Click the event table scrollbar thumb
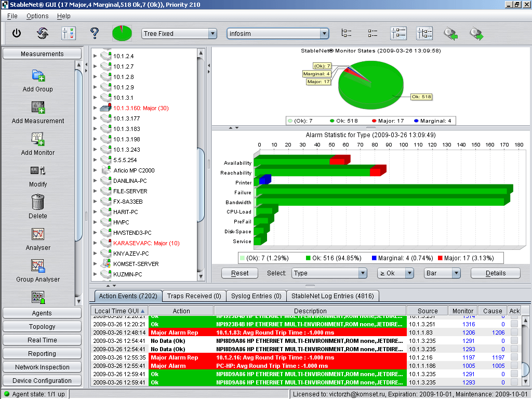 [525, 370]
